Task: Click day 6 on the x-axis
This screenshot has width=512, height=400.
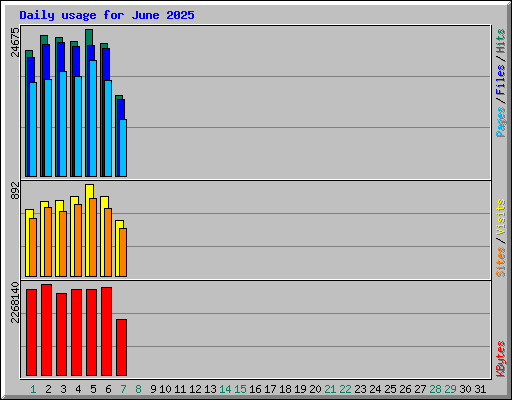Action: click(108, 389)
